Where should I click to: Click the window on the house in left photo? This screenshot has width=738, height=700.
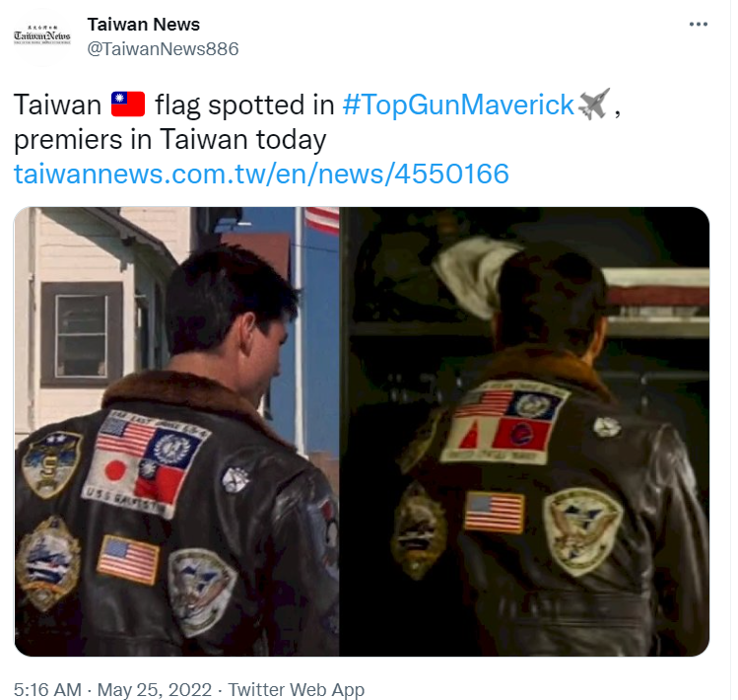82,334
